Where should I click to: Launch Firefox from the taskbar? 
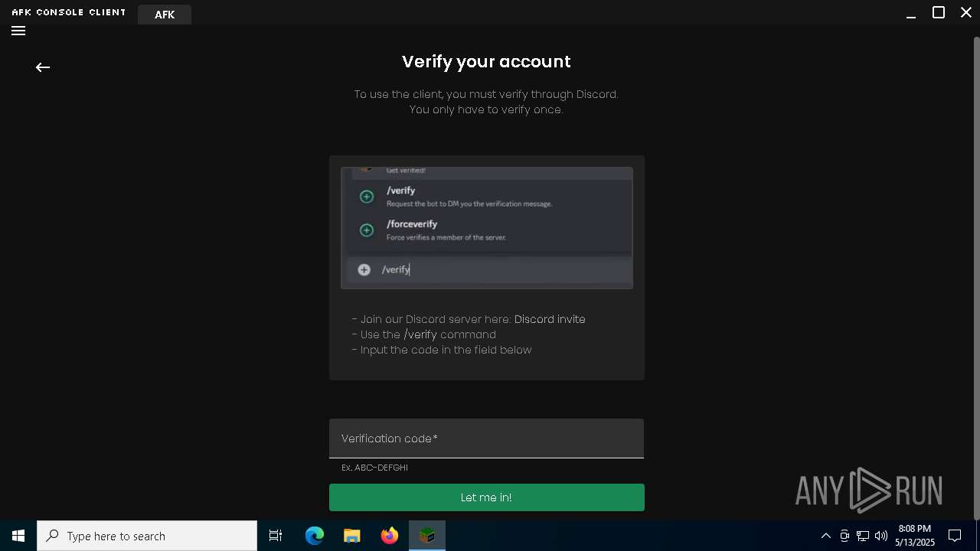390,536
